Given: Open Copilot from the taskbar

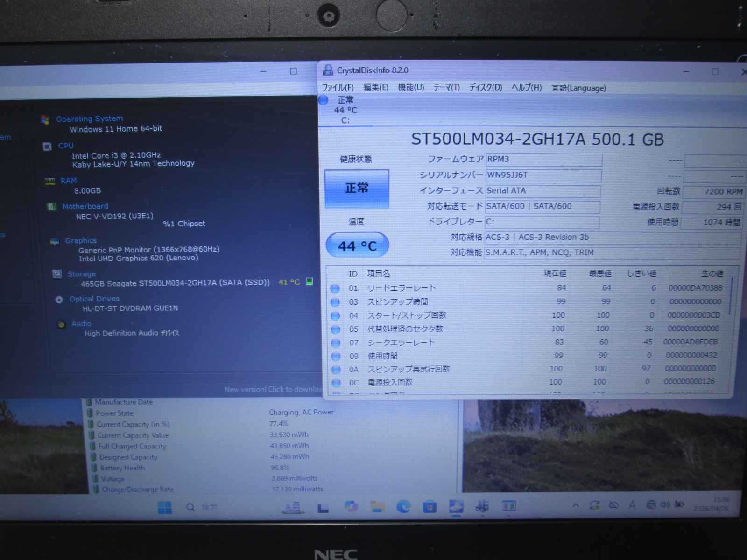Looking at the screenshot, I should pyautogui.click(x=351, y=507).
